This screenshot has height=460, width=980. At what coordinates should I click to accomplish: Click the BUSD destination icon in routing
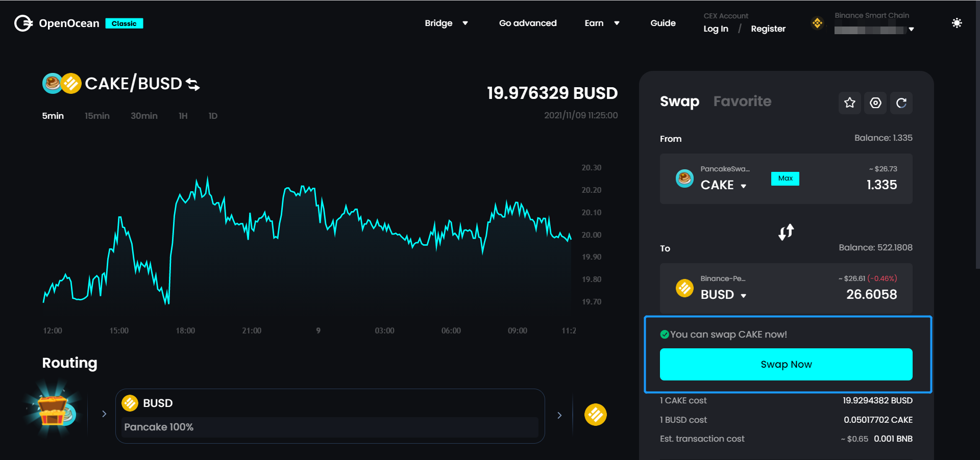(595, 415)
